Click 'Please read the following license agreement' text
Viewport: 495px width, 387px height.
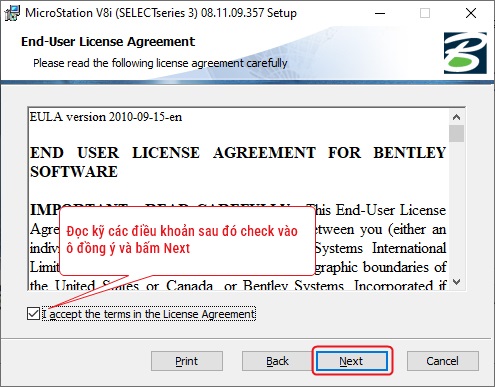click(x=160, y=63)
